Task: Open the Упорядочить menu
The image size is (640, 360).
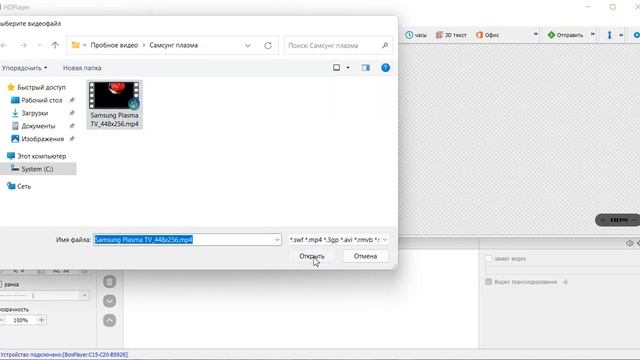Action: pyautogui.click(x=24, y=68)
